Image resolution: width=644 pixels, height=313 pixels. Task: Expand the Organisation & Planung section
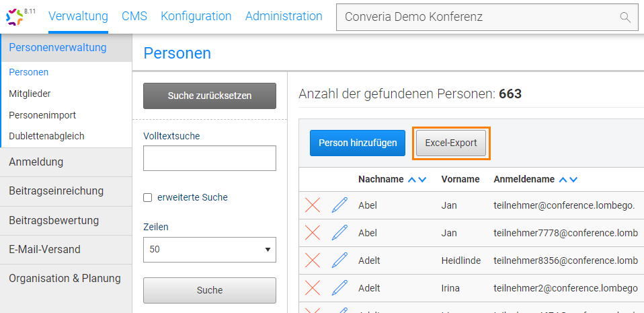pos(66,279)
